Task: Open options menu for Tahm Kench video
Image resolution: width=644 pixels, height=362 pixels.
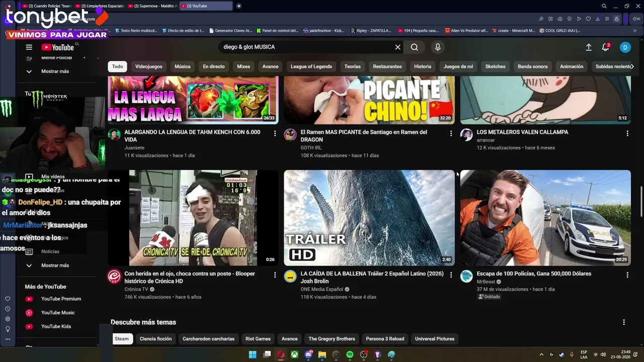Action: pyautogui.click(x=275, y=133)
